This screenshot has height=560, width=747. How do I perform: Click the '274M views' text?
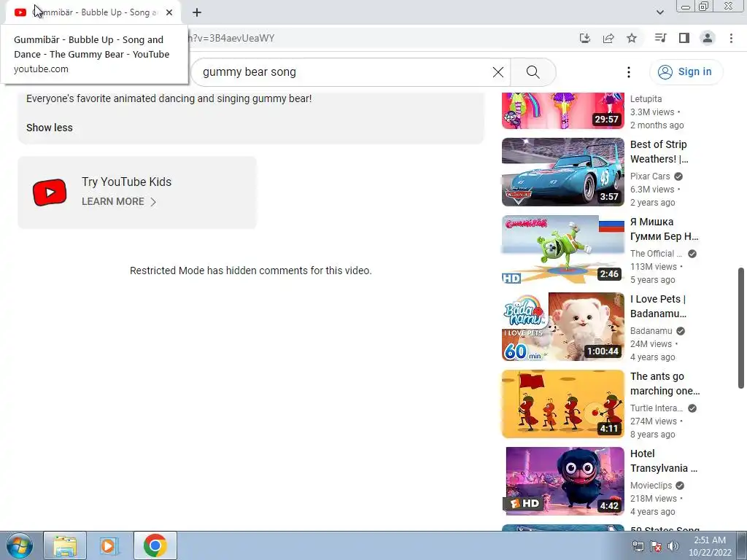click(x=653, y=421)
